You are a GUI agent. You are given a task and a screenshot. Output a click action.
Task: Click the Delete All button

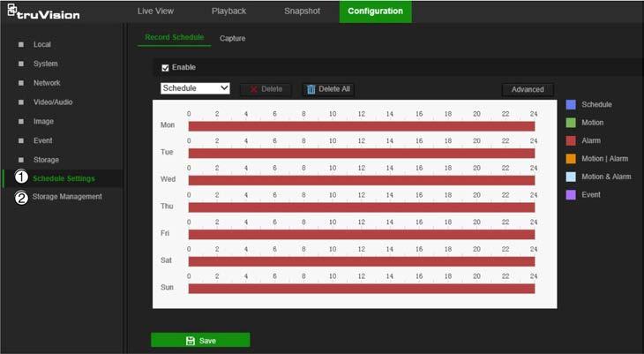point(328,89)
